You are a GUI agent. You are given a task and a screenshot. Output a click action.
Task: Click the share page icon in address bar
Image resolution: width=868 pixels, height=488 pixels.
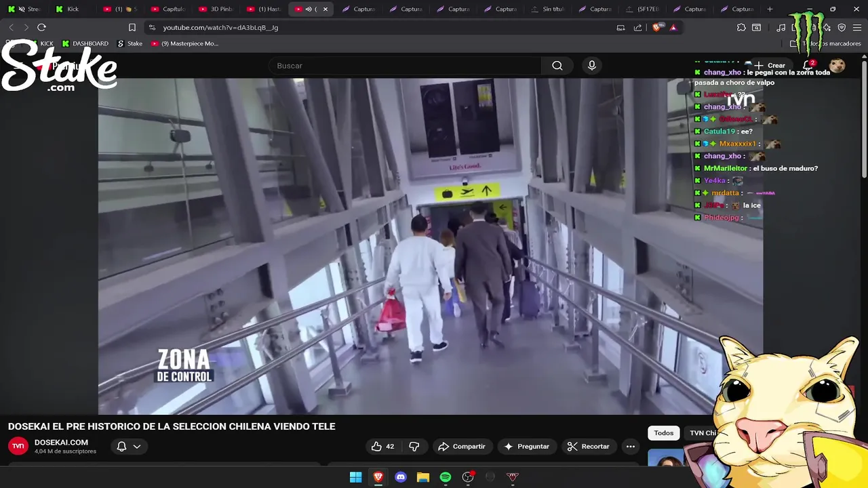(637, 27)
